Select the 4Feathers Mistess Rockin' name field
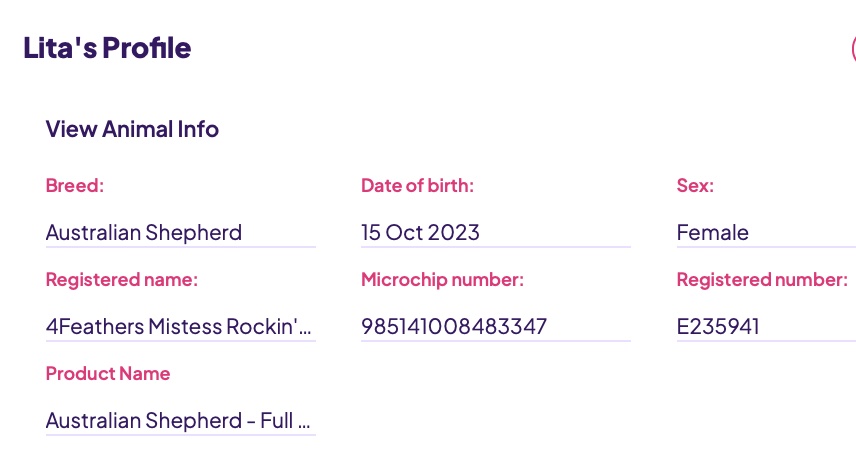856x450 pixels. click(179, 327)
